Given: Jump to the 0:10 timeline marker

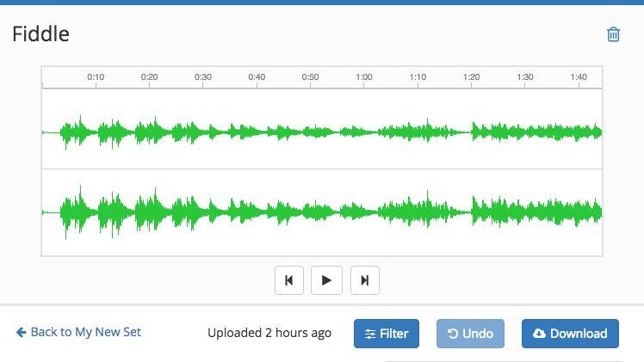Looking at the screenshot, I should 96,77.
